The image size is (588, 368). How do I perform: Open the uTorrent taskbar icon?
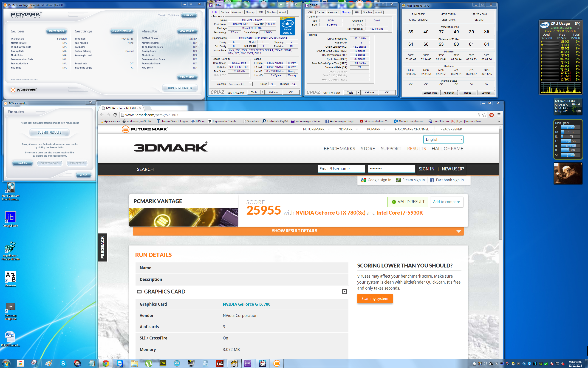pos(148,363)
